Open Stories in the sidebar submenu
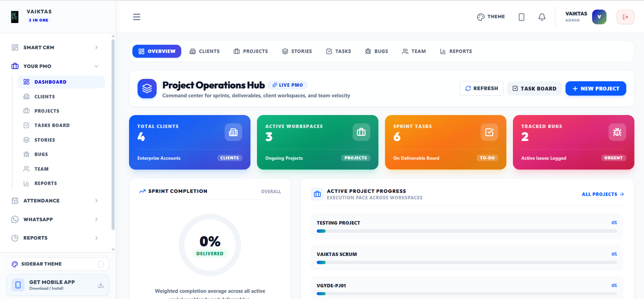The width and height of the screenshot is (644, 299). [62, 140]
